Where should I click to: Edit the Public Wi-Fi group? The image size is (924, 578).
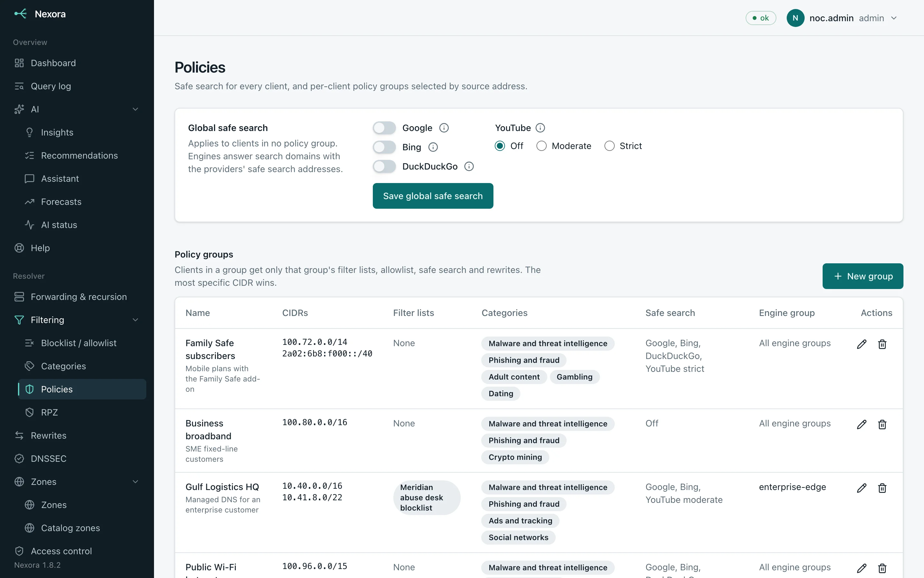(861, 568)
